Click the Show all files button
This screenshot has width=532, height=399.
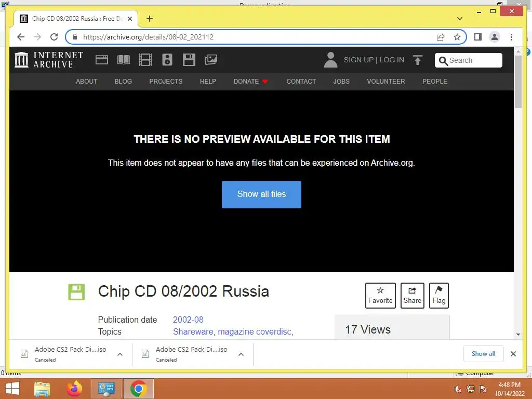(x=261, y=194)
